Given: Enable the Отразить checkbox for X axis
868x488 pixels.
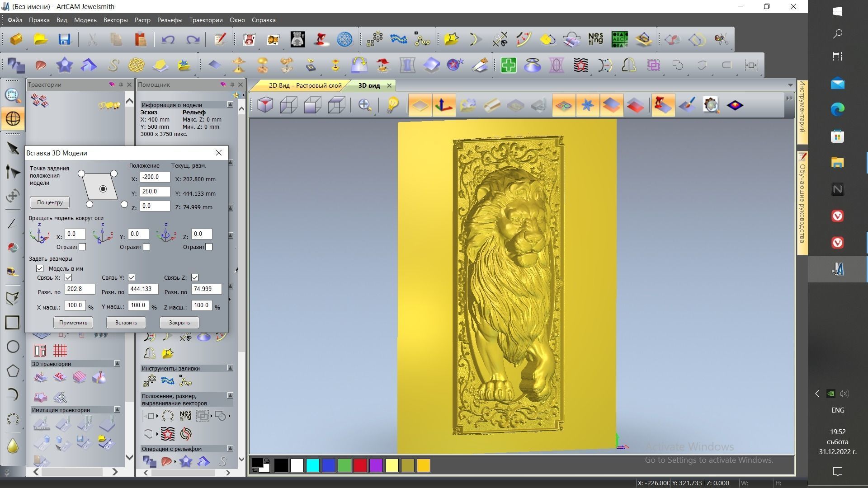Looking at the screenshot, I should [x=82, y=247].
